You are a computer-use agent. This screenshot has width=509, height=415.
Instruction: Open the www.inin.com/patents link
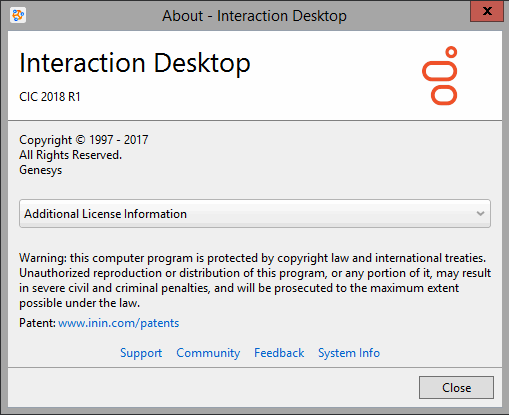[x=119, y=323]
